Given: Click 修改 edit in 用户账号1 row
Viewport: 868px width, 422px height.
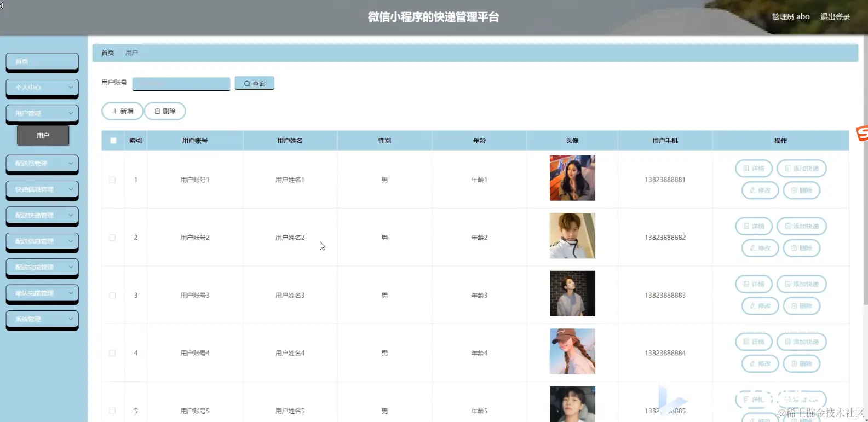Looking at the screenshot, I should [760, 190].
